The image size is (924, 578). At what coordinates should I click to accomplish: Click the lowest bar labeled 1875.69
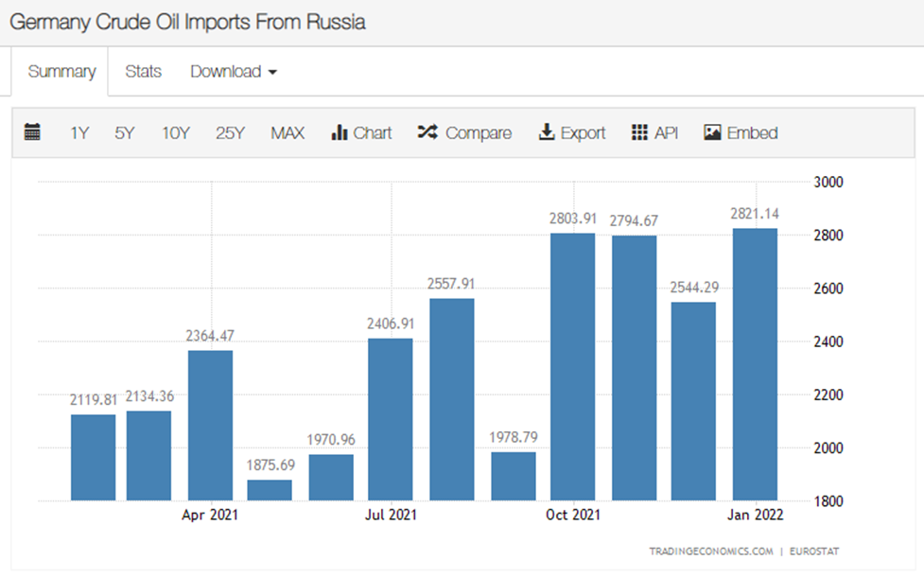[270, 490]
